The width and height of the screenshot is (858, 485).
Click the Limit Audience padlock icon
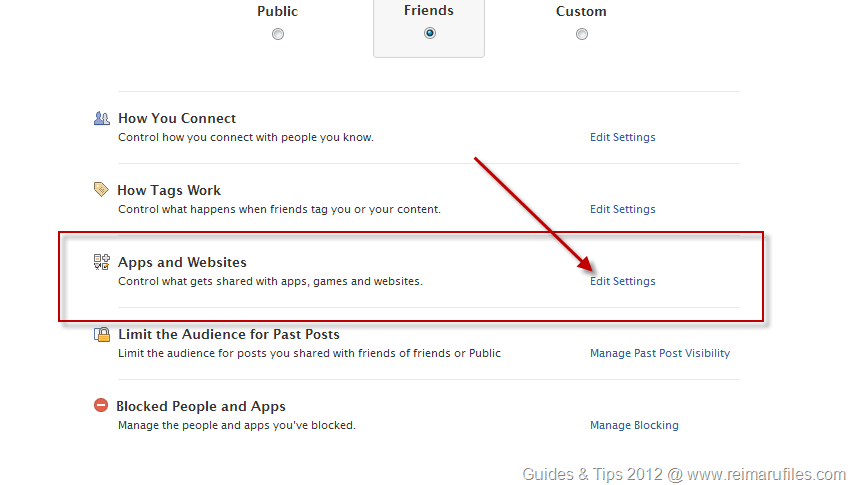click(x=101, y=334)
